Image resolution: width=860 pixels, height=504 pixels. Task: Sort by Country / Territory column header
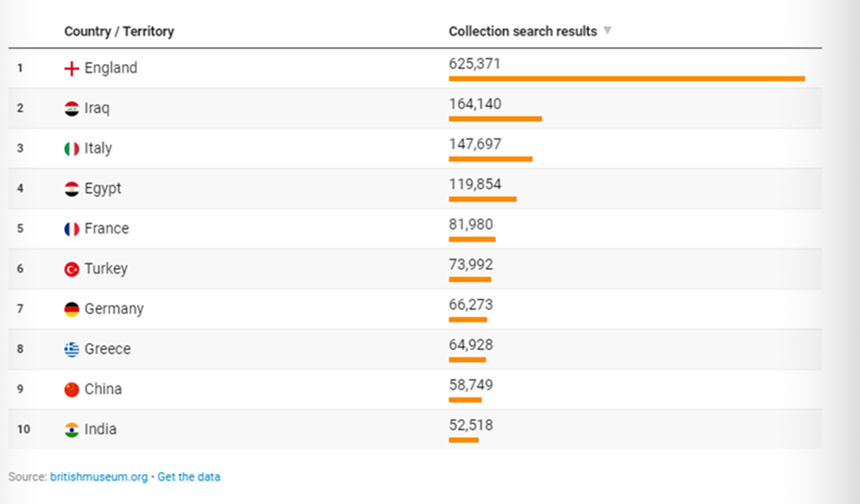pyautogui.click(x=119, y=31)
